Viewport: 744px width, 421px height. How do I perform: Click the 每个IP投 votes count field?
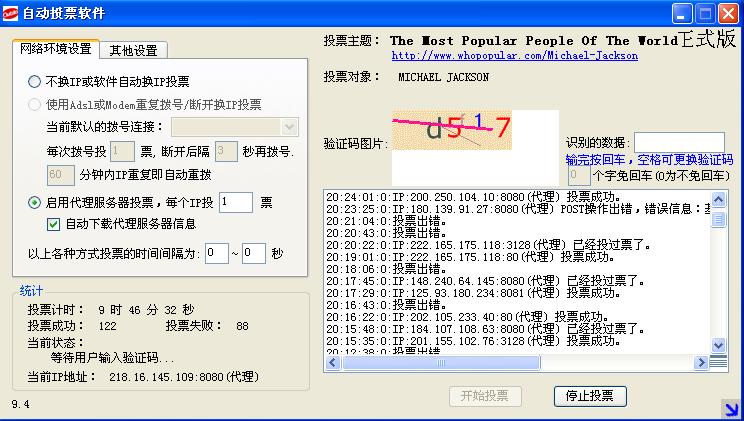click(x=235, y=203)
